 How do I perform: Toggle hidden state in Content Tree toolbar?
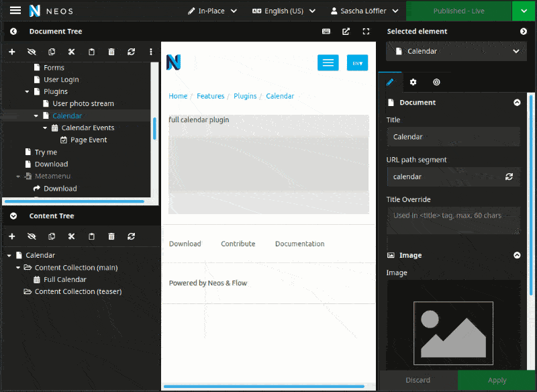click(x=32, y=236)
